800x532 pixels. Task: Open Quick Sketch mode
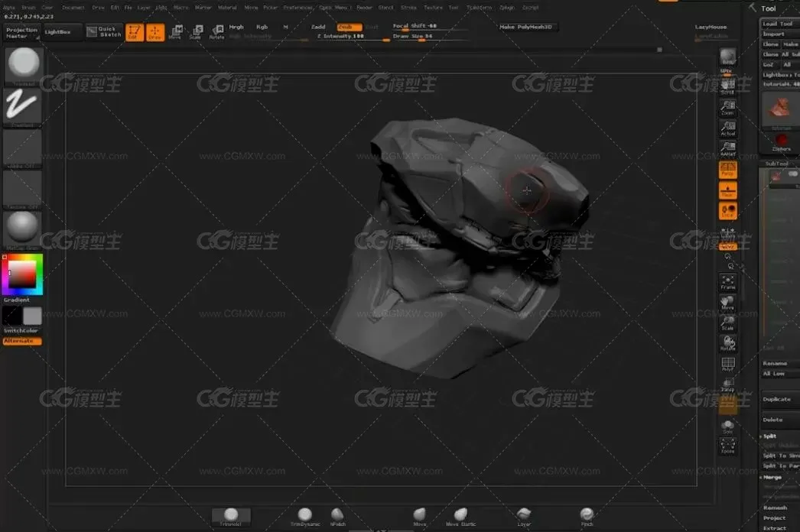[x=104, y=31]
